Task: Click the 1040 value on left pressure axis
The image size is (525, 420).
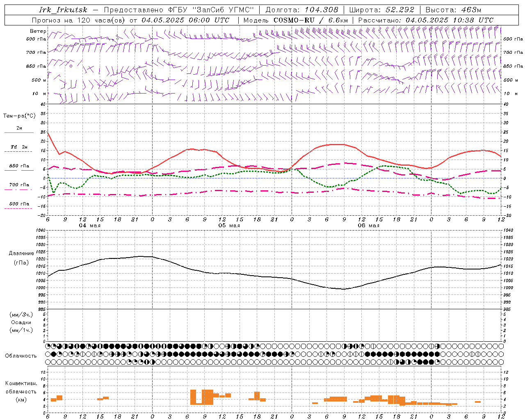Action: pos(40,231)
